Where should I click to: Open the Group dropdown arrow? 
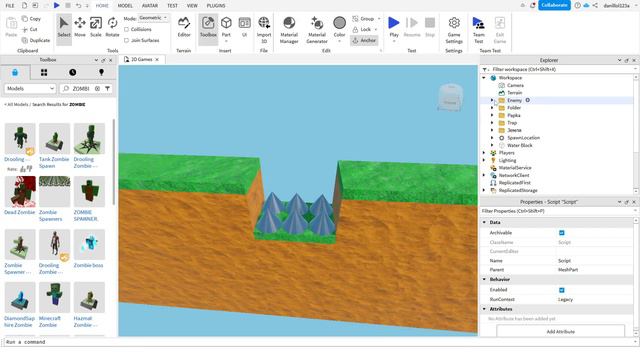click(x=379, y=19)
